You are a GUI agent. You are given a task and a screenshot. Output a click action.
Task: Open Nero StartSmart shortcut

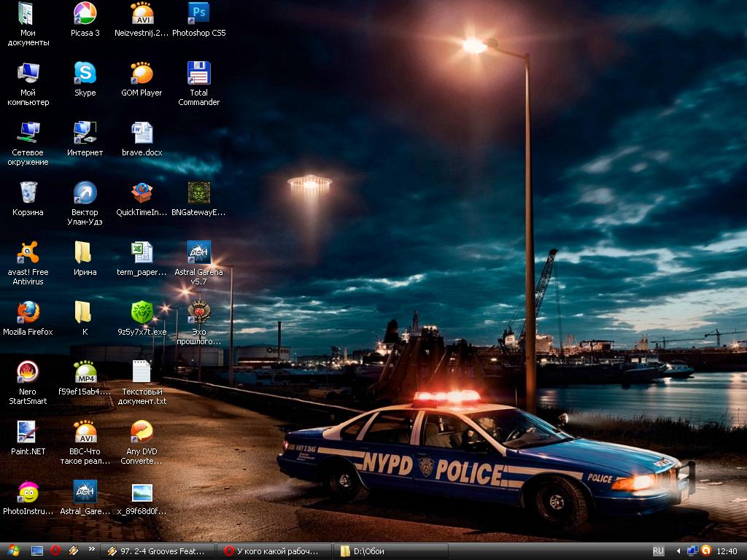(28, 373)
